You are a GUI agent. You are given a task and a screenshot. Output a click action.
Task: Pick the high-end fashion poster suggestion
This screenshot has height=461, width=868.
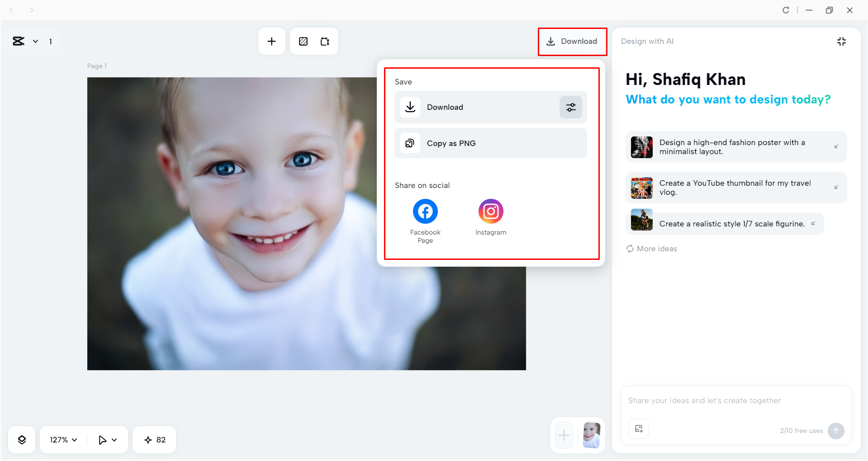(736, 147)
